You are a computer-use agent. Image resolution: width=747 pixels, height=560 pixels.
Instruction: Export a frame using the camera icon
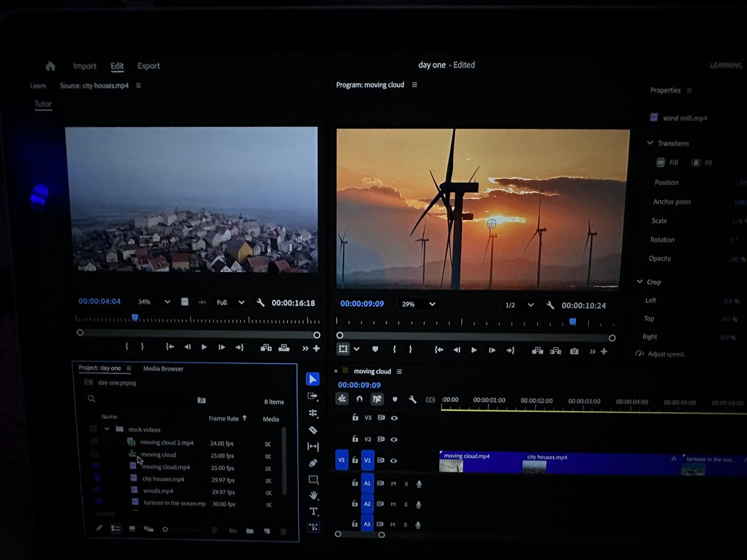click(574, 350)
